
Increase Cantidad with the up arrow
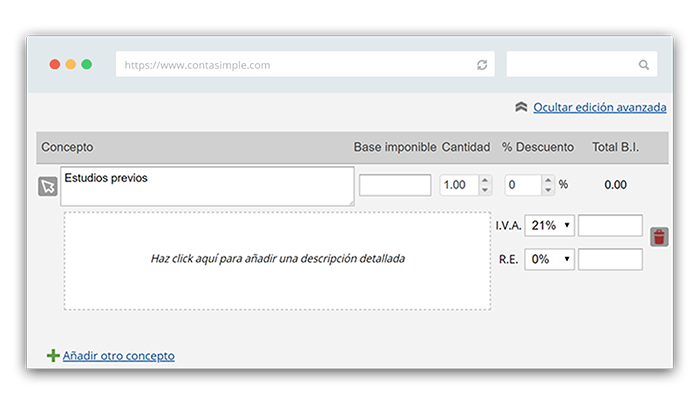click(485, 180)
